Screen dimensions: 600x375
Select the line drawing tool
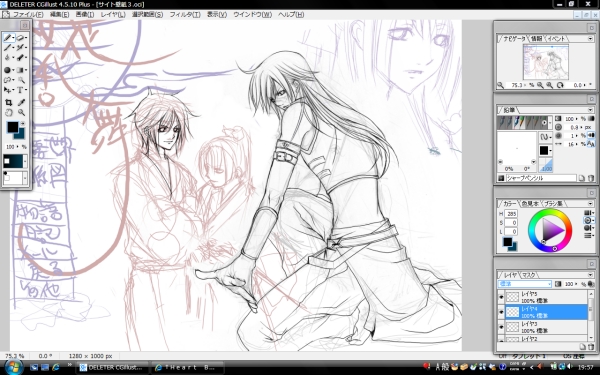tap(8, 47)
